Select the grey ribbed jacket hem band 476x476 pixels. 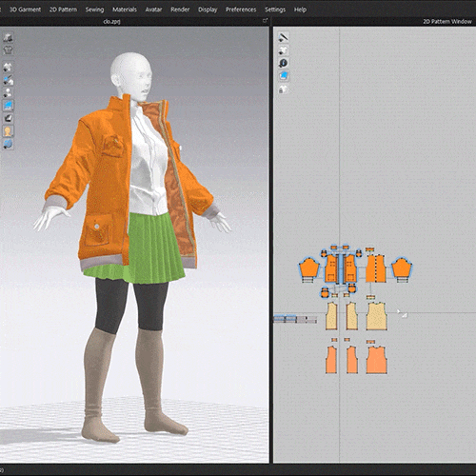[x=102, y=262]
